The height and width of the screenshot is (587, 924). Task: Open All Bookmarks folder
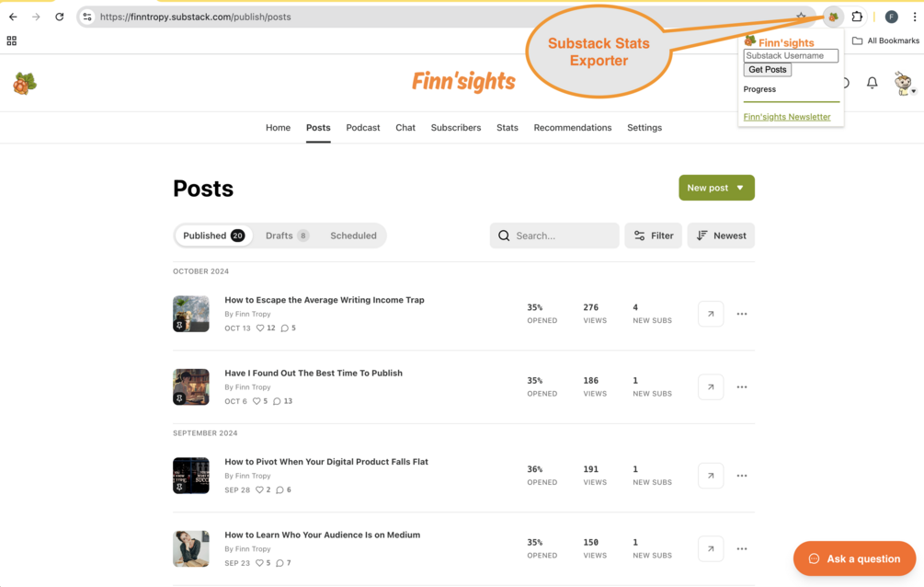click(x=885, y=40)
